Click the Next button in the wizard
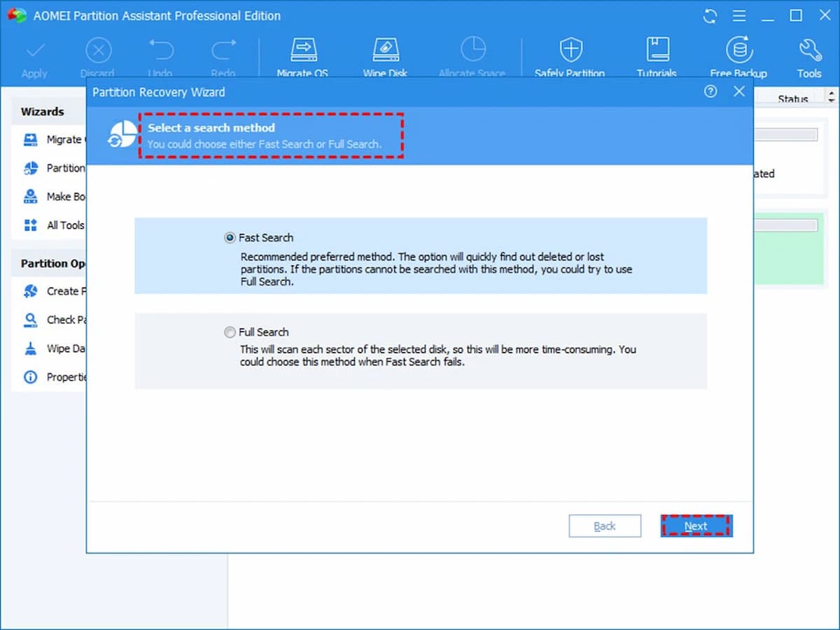This screenshot has height=630, width=840. [695, 526]
